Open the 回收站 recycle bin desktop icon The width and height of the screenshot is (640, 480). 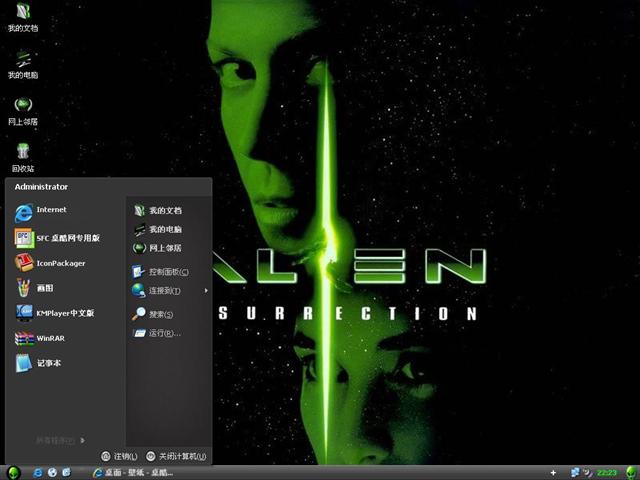tap(23, 158)
